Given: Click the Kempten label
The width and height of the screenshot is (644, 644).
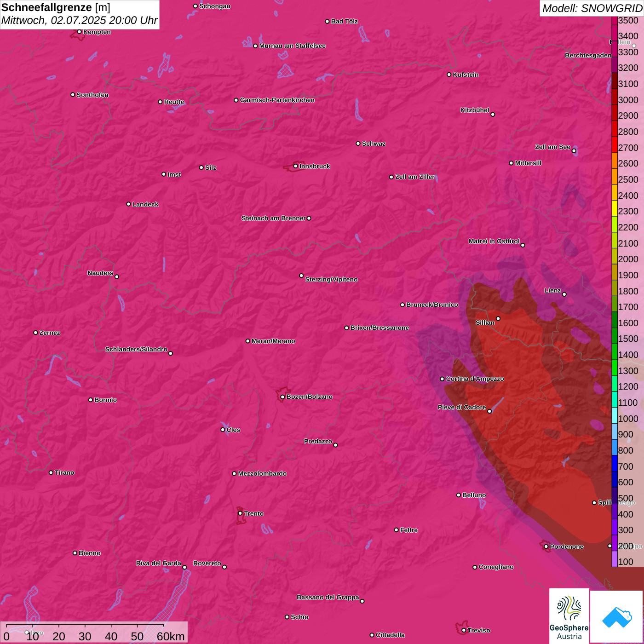Looking at the screenshot, I should coord(97,32).
